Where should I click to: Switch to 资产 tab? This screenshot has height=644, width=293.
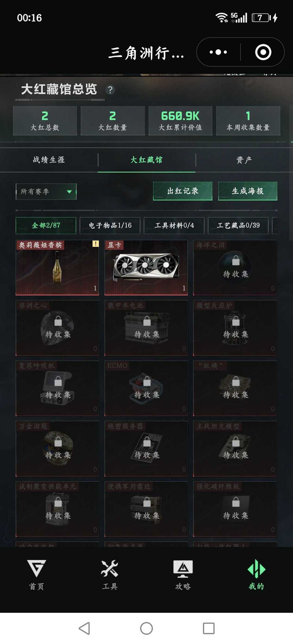[x=244, y=160]
